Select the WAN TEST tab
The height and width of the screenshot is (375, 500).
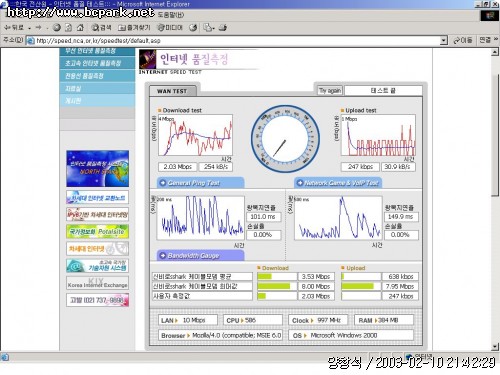pyautogui.click(x=172, y=91)
